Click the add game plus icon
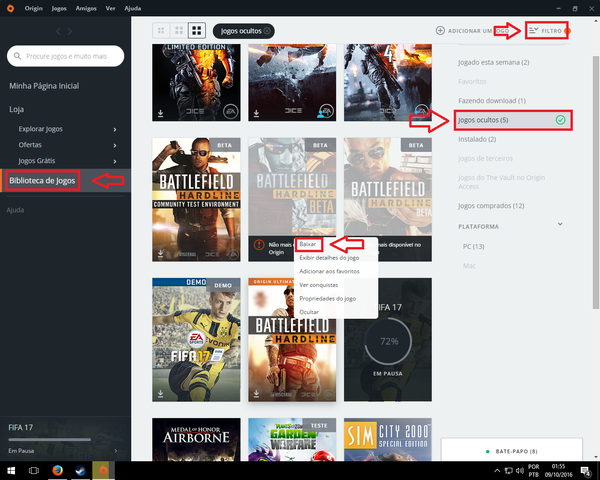Image resolution: width=600 pixels, height=480 pixels. pos(441,31)
